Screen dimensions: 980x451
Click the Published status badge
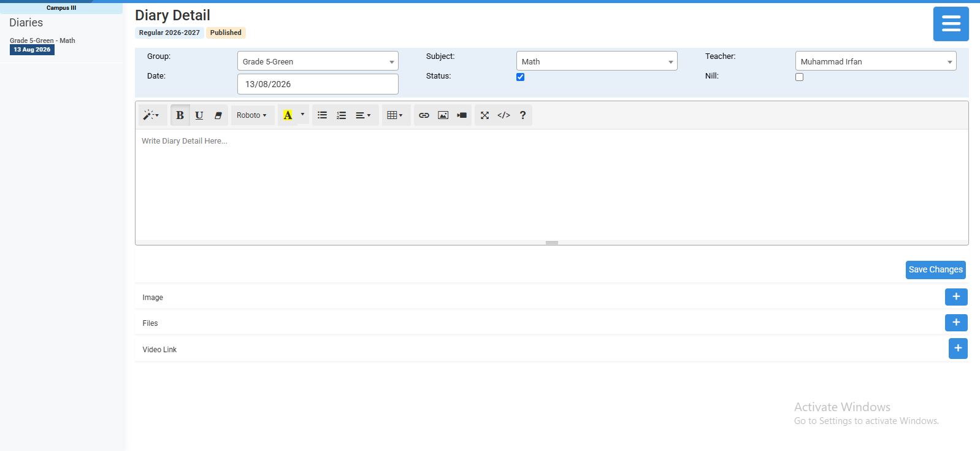(x=226, y=33)
